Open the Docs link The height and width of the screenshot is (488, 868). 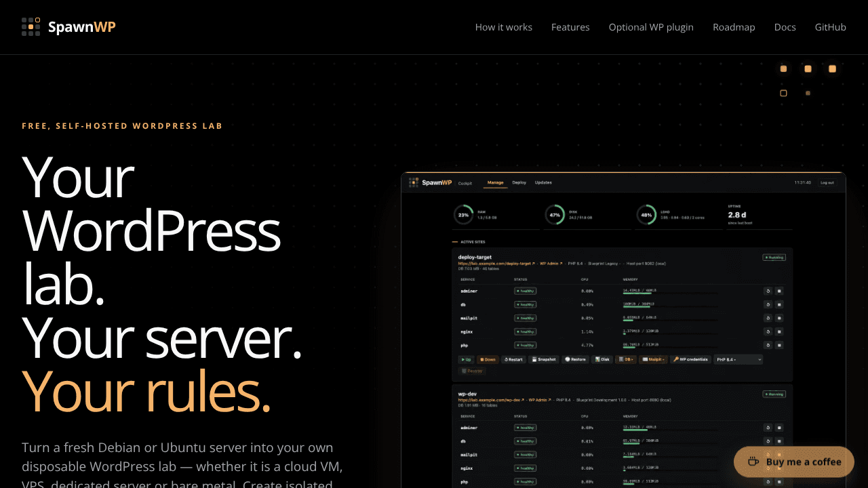click(x=785, y=27)
